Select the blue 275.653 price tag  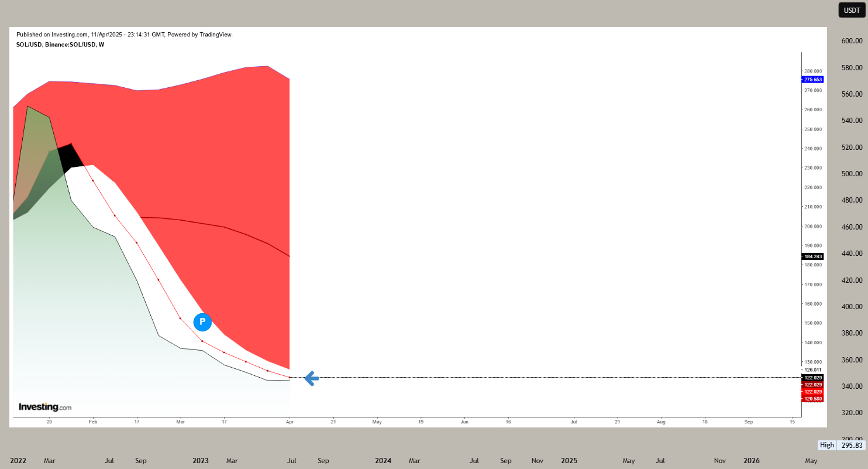tap(812, 79)
